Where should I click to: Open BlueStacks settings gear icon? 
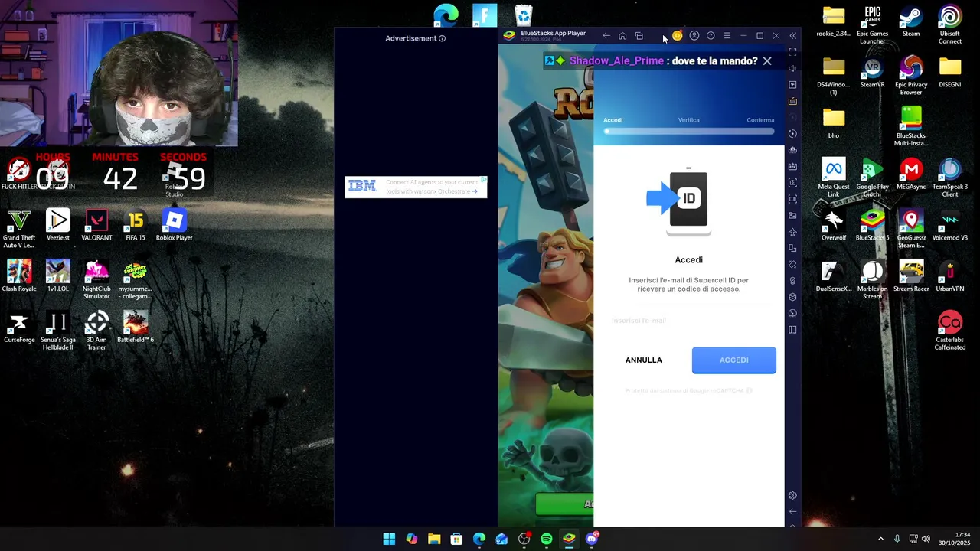point(792,496)
